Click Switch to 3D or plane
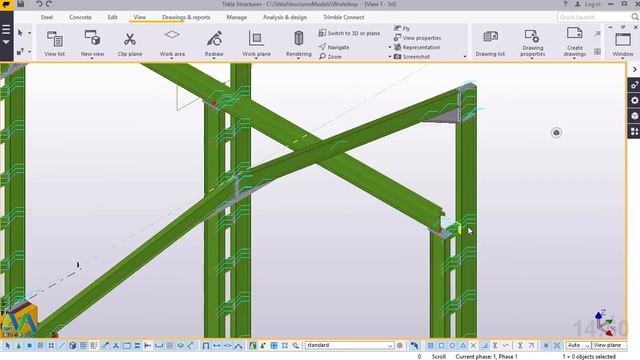The image size is (640, 360). click(349, 33)
